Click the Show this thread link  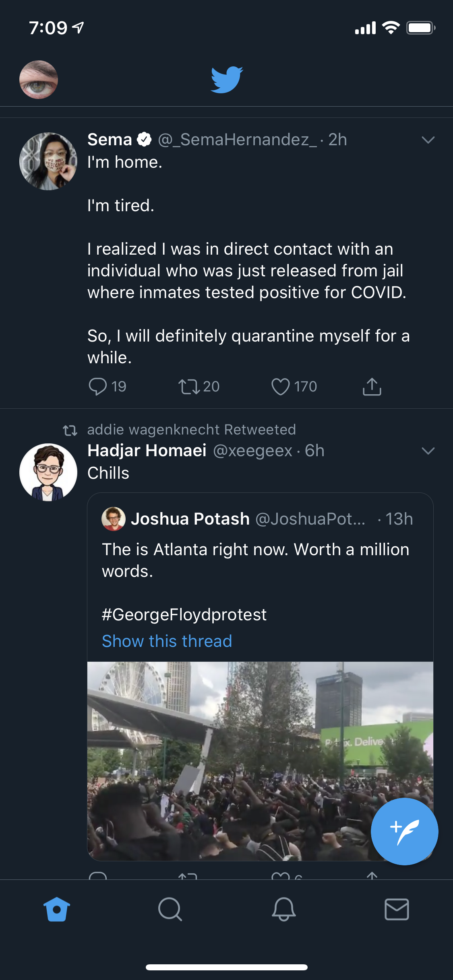click(x=167, y=641)
